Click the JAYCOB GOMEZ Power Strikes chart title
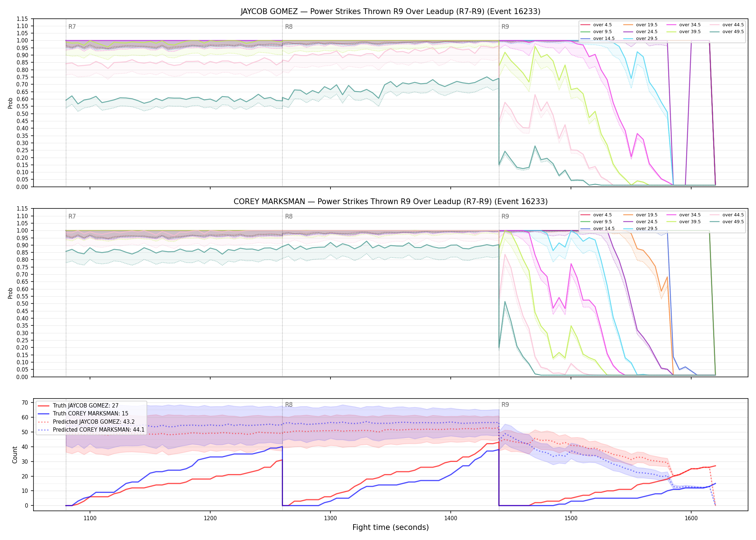The width and height of the screenshot is (756, 540). (390, 12)
